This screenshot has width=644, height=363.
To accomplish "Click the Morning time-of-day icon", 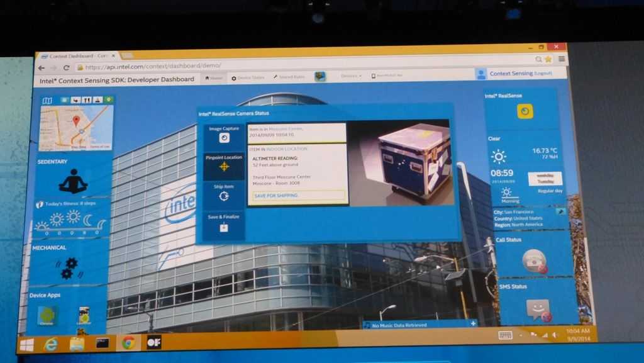I will [x=506, y=193].
